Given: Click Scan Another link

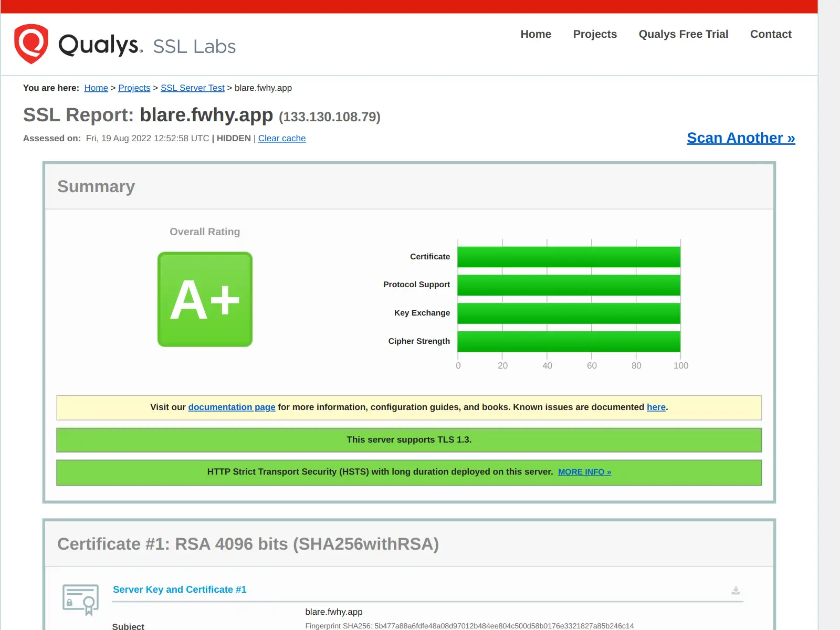Looking at the screenshot, I should tap(741, 138).
